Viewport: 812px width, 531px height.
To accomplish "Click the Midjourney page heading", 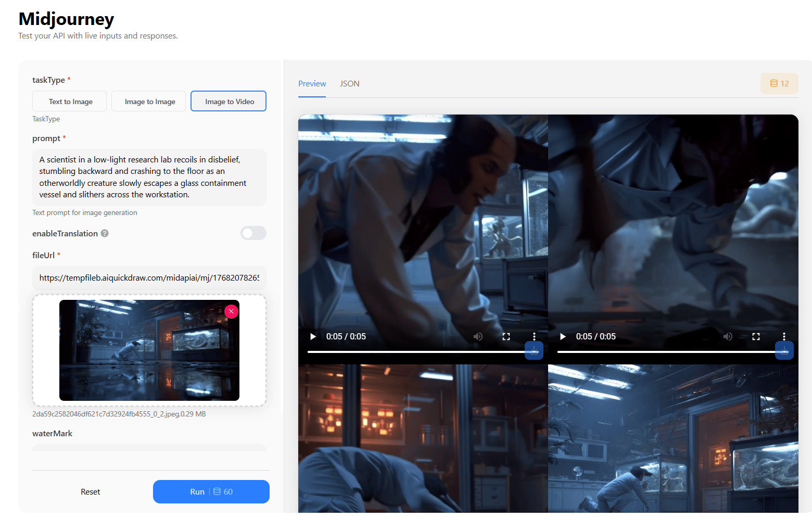I will click(66, 19).
